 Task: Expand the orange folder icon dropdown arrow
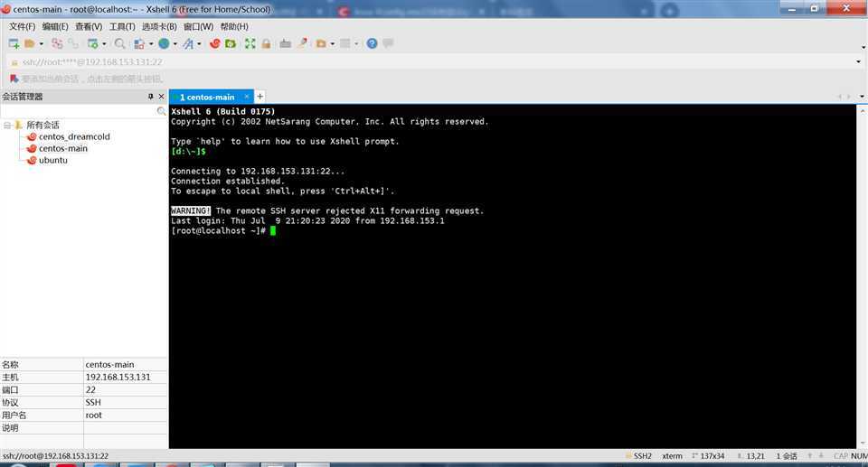click(x=332, y=43)
